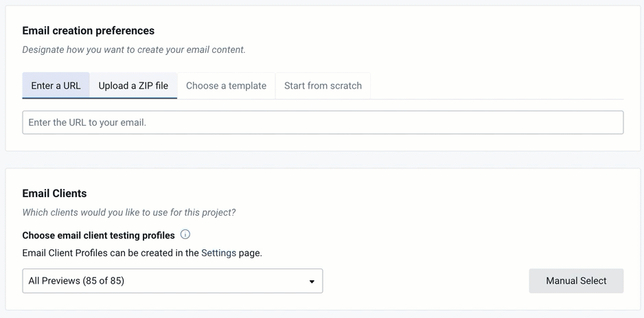This screenshot has height=318, width=644.
Task: Click the email URL input field
Action: point(323,122)
